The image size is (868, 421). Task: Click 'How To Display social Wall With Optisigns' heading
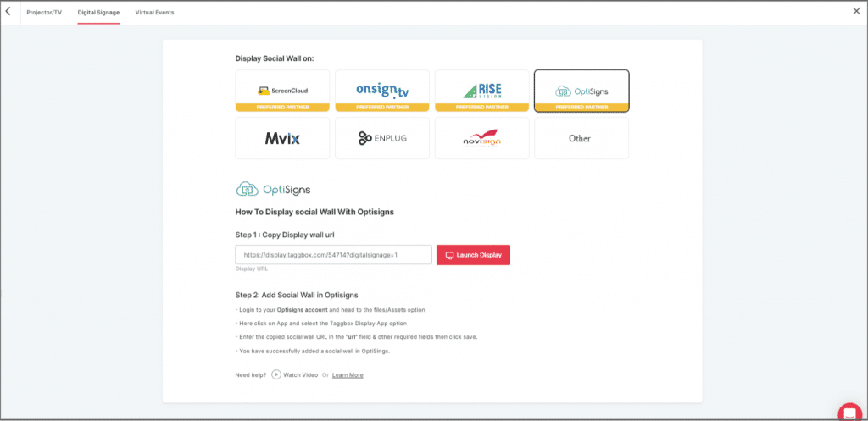pyautogui.click(x=314, y=212)
